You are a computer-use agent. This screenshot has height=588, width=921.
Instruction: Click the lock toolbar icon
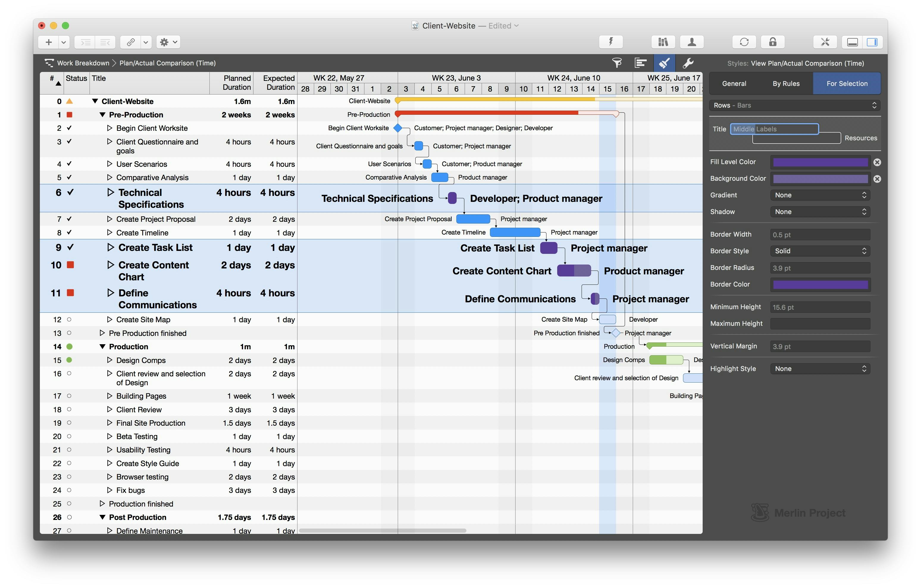coord(772,42)
